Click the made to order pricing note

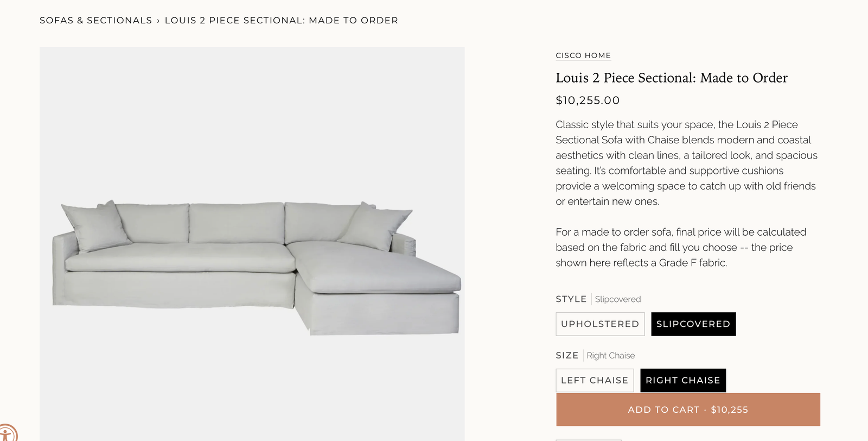coord(681,248)
